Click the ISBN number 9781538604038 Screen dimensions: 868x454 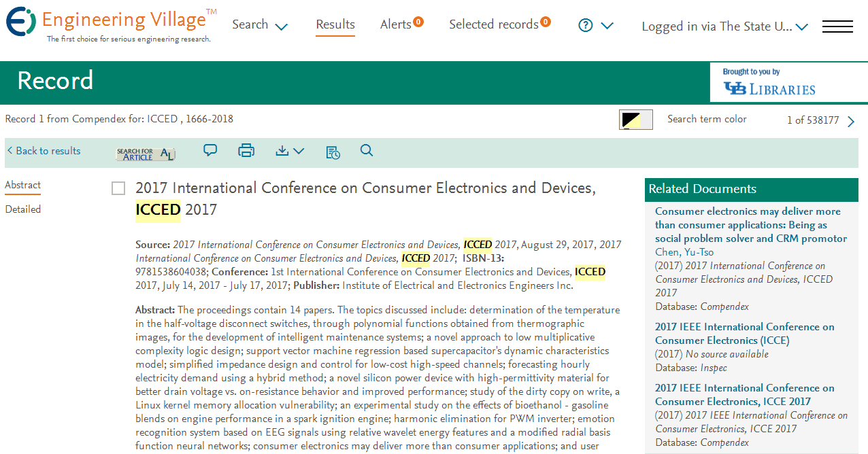(170, 272)
